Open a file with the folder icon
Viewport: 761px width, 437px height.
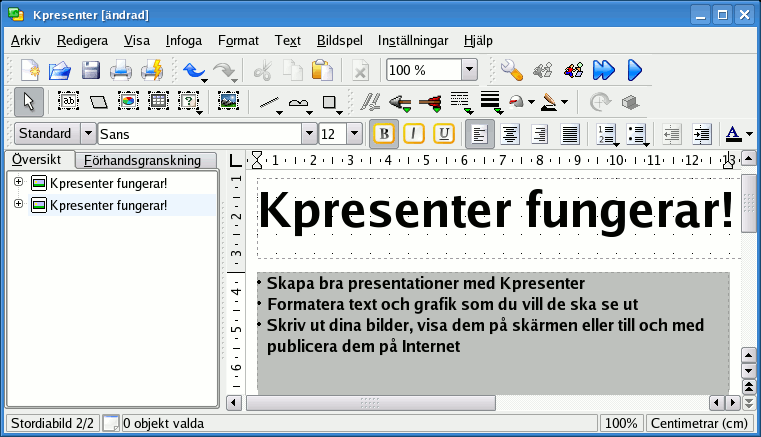(x=60, y=70)
